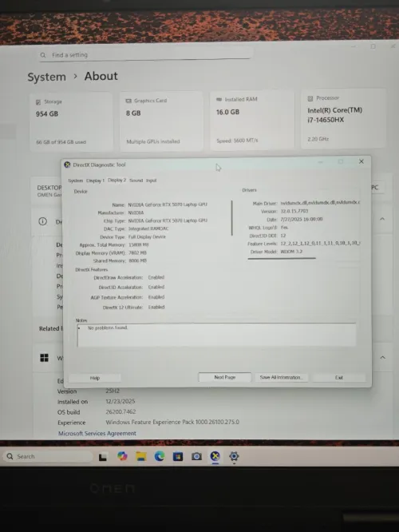Viewport: 399px width, 532px height.
Task: Open Help in DirectX Diagnostic Tool
Action: (x=95, y=378)
